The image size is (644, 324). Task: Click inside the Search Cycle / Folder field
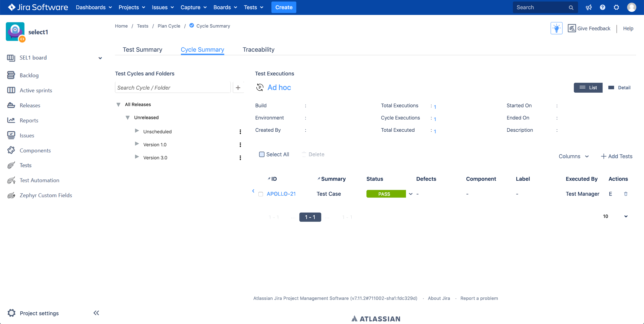[173, 87]
